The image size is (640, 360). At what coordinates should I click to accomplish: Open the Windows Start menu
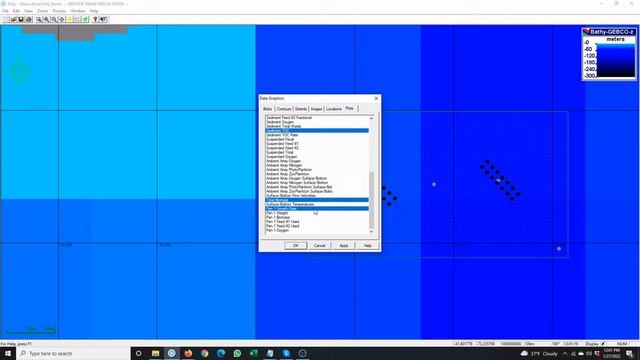click(8, 353)
